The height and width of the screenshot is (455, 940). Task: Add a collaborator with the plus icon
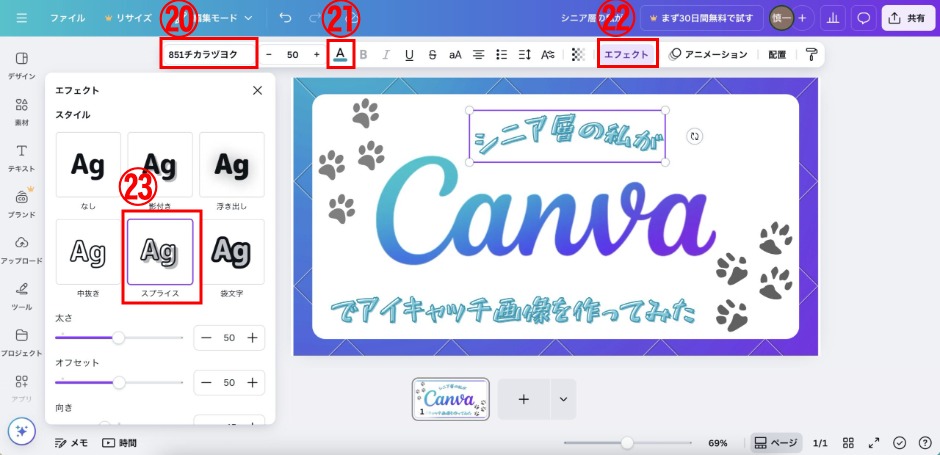tap(802, 18)
